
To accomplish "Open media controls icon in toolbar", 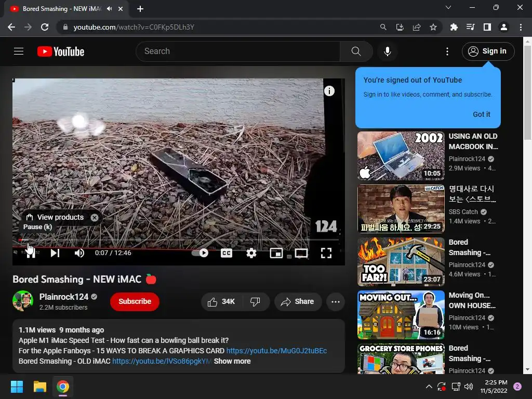I will [x=470, y=27].
